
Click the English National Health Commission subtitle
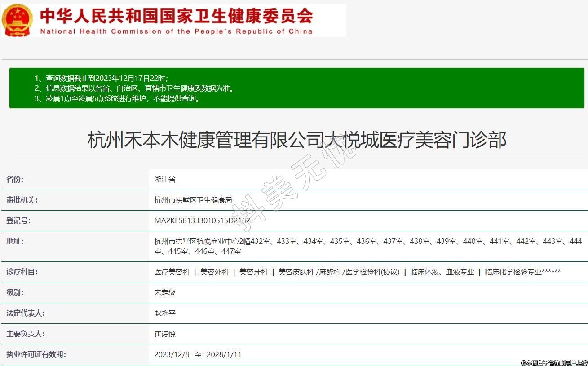click(x=176, y=31)
